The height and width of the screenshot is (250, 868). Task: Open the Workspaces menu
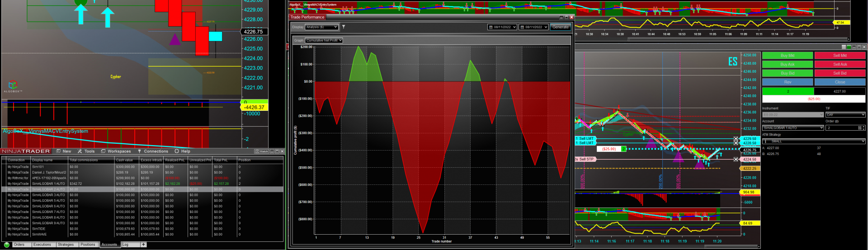[116, 151]
